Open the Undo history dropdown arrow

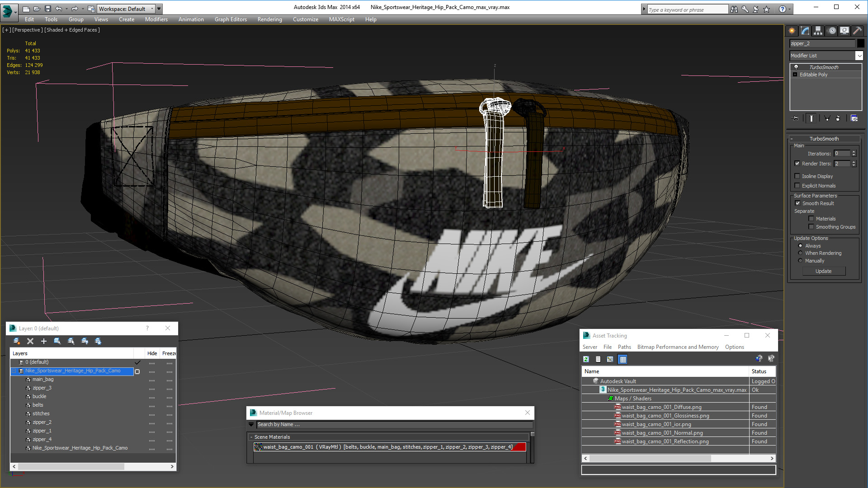66,9
